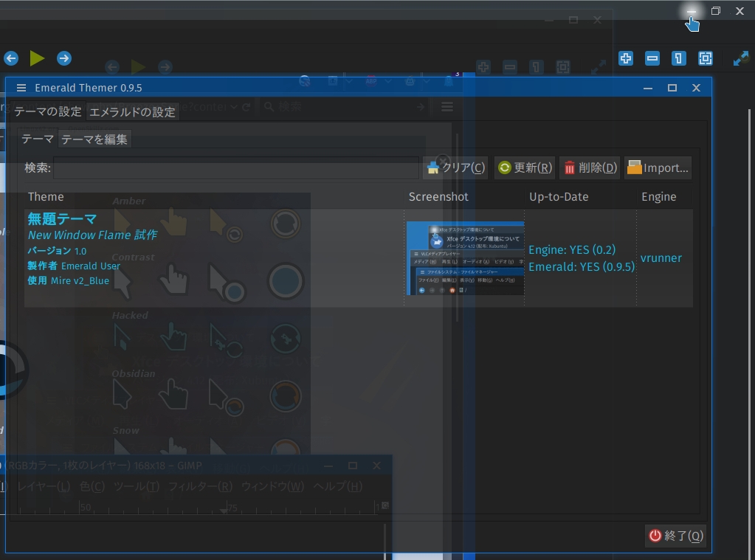Toggle fullscreen mode in image viewer

740,58
